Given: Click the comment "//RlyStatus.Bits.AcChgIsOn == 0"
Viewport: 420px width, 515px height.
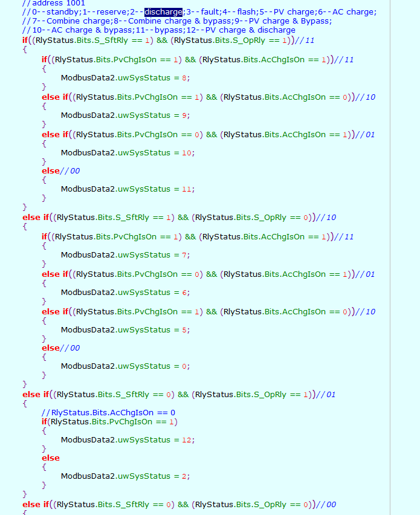Looking at the screenshot, I should tap(108, 412).
